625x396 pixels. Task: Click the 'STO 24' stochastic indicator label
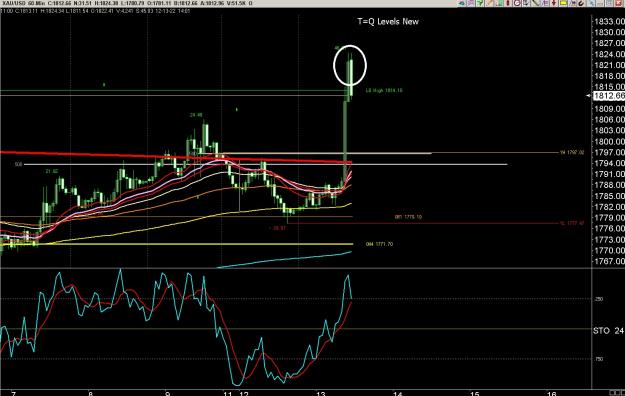point(608,331)
